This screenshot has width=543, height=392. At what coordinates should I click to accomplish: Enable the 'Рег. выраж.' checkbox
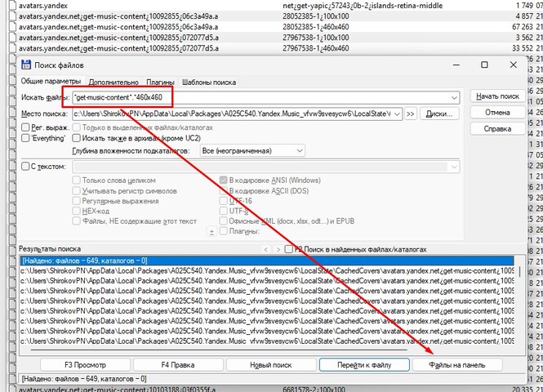(x=26, y=128)
